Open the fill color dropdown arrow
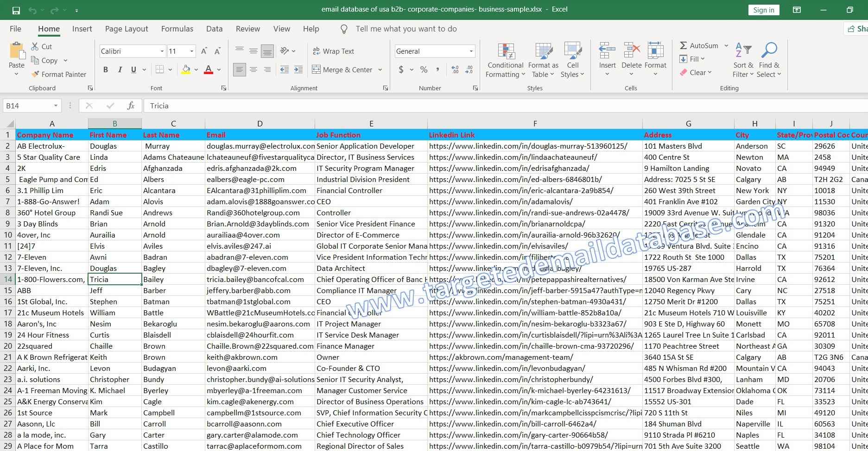This screenshot has height=451, width=868. coord(196,69)
